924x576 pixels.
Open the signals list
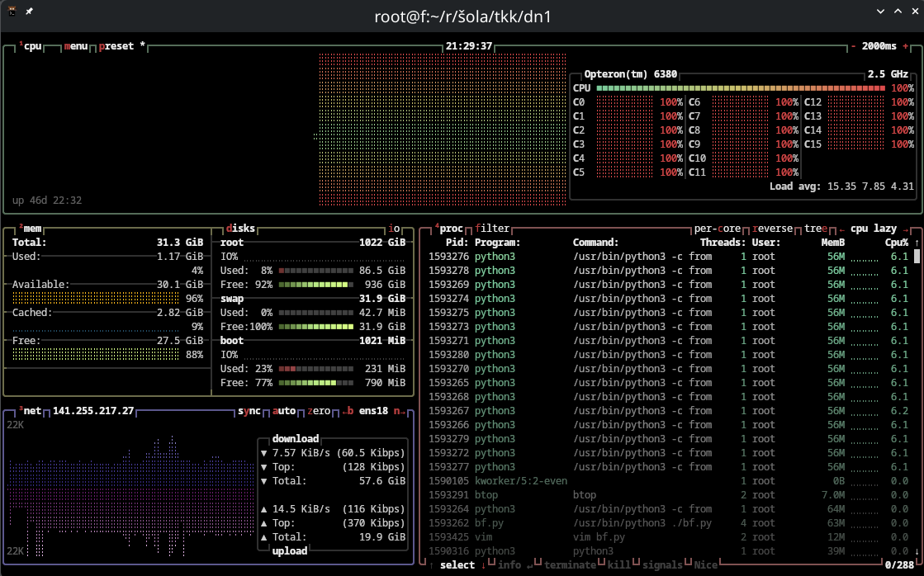tap(662, 565)
